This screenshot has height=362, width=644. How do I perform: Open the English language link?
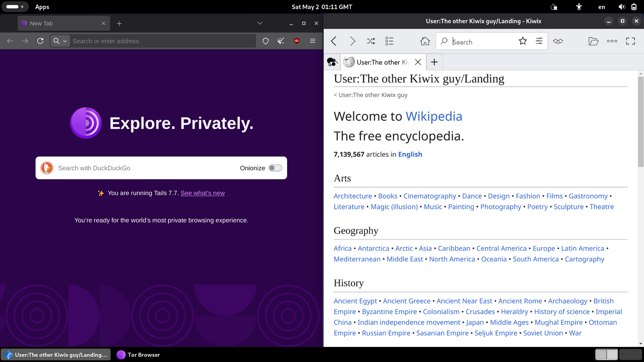pos(410,155)
